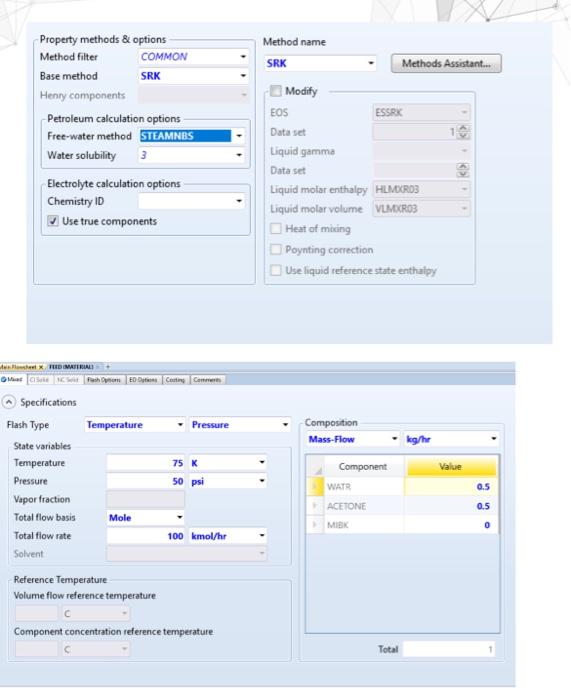This screenshot has height=700, width=571.
Task: Open the Methods Assistant
Action: [x=446, y=63]
